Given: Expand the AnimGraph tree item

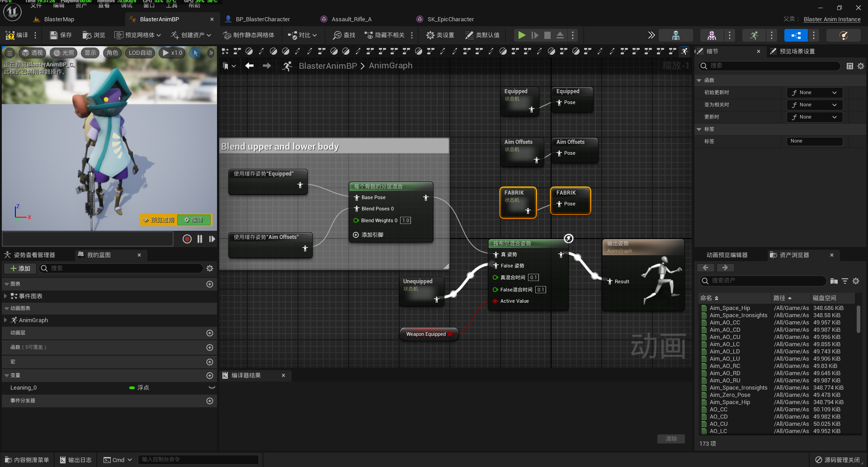Looking at the screenshot, I should tap(5, 320).
